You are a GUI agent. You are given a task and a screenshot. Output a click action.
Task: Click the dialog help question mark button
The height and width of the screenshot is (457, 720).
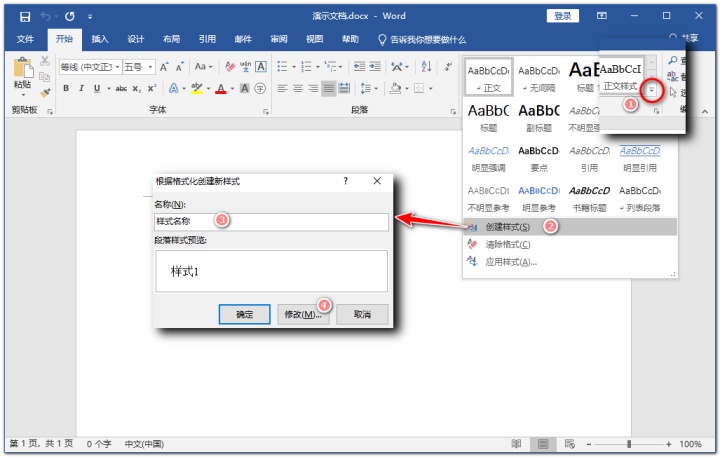(x=345, y=181)
